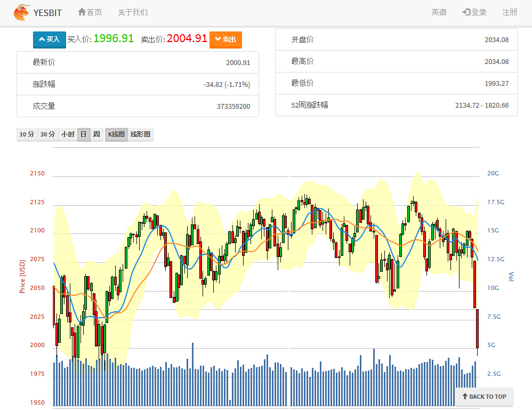This screenshot has height=411, width=532.
Task: Click the YESBIT bull logo icon
Action: [22, 12]
